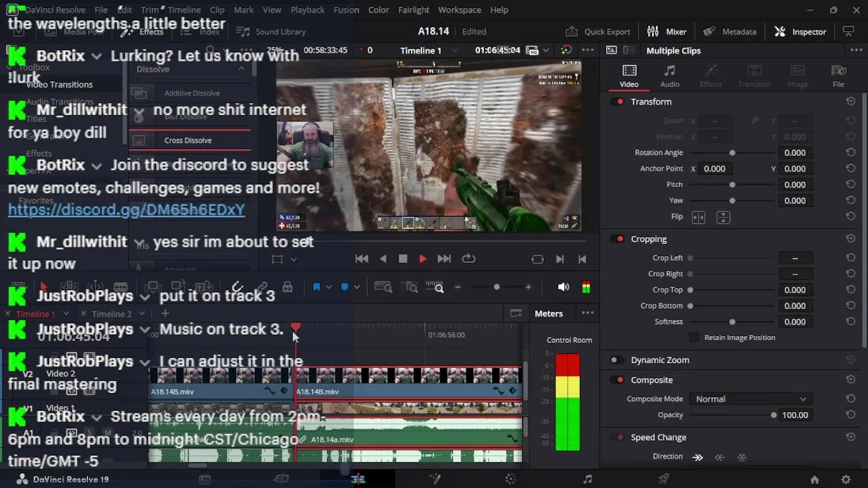Go to next edit point
The width and height of the screenshot is (868, 488).
559,259
